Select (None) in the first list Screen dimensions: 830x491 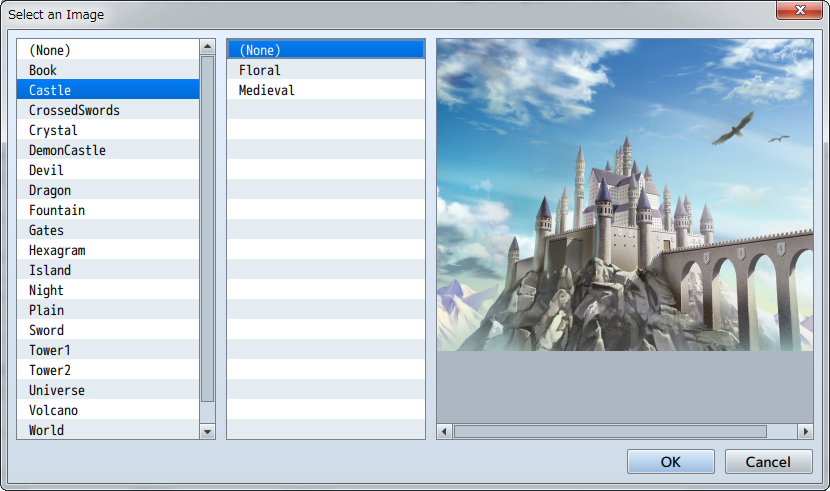pyautogui.click(x=50, y=50)
